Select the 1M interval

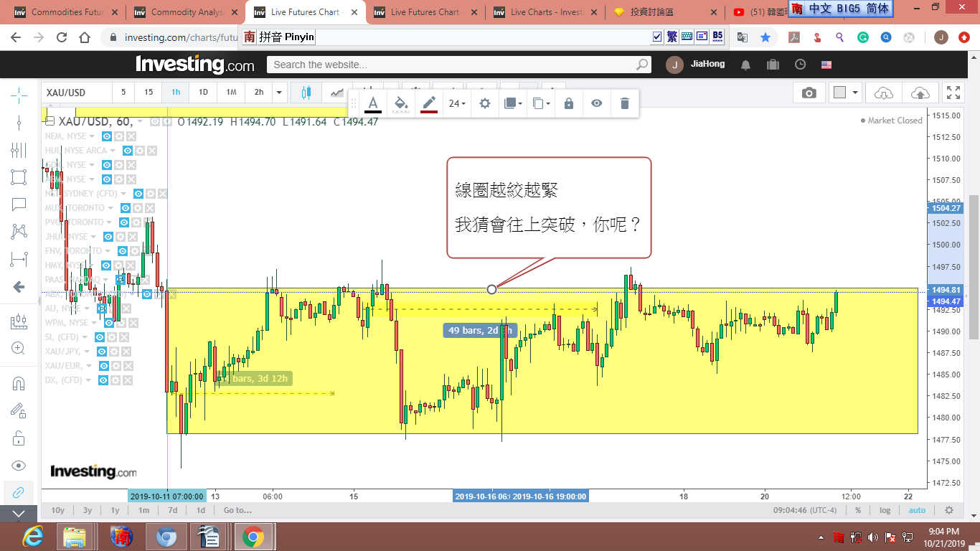231,93
